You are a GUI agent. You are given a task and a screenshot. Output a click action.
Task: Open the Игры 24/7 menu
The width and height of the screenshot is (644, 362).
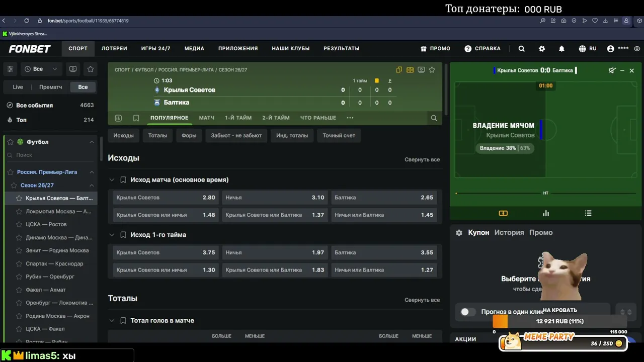tap(155, 49)
